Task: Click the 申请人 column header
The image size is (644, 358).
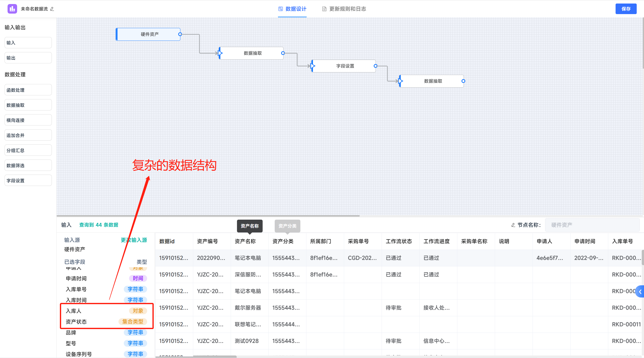Action: (x=551, y=241)
